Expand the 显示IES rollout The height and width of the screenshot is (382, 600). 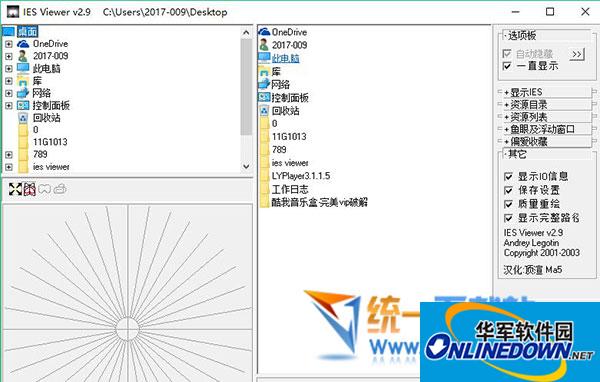pyautogui.click(x=547, y=92)
